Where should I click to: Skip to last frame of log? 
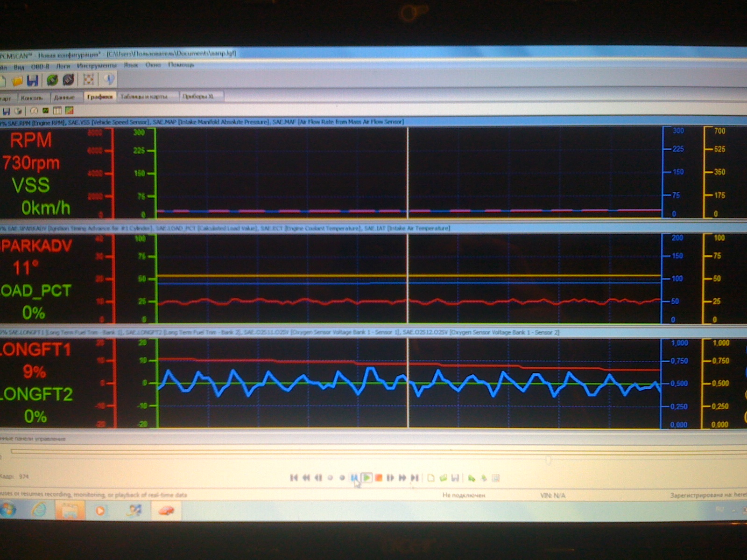[x=414, y=477]
